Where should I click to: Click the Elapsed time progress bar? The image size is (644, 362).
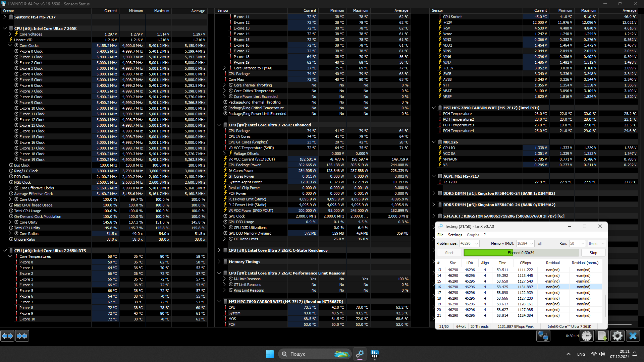click(521, 253)
